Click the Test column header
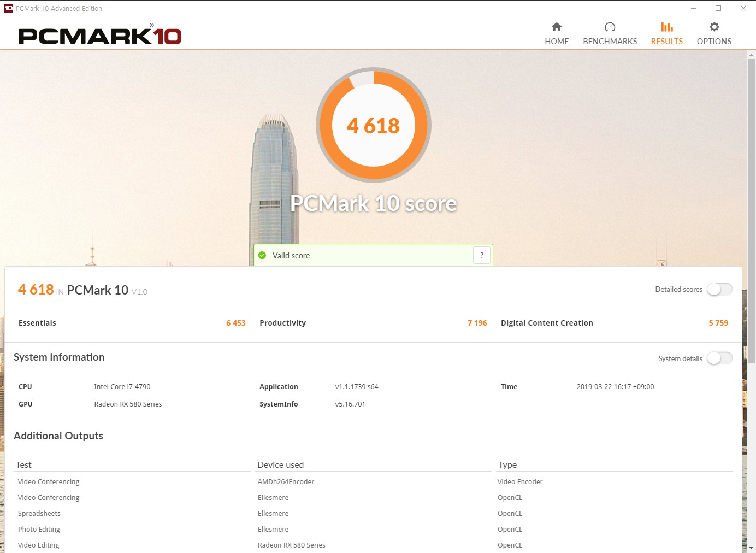This screenshot has height=553, width=756. coord(23,464)
